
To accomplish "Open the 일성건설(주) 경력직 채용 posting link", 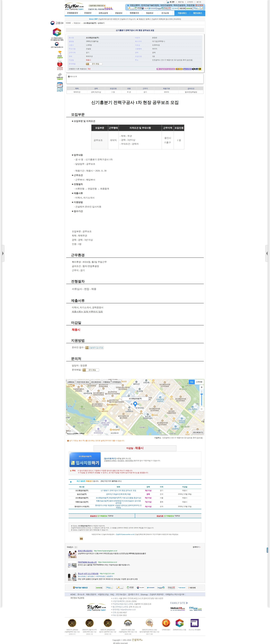I will pos(118,494).
